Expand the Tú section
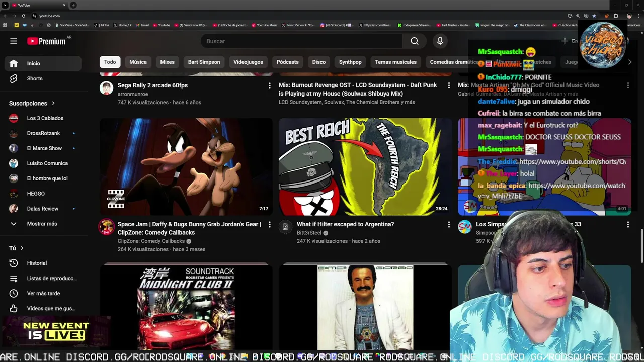 16,248
